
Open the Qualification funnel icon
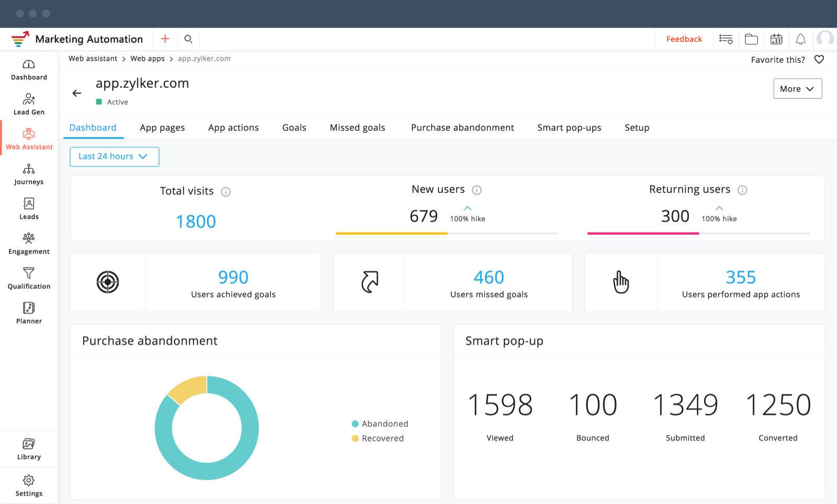(x=29, y=273)
